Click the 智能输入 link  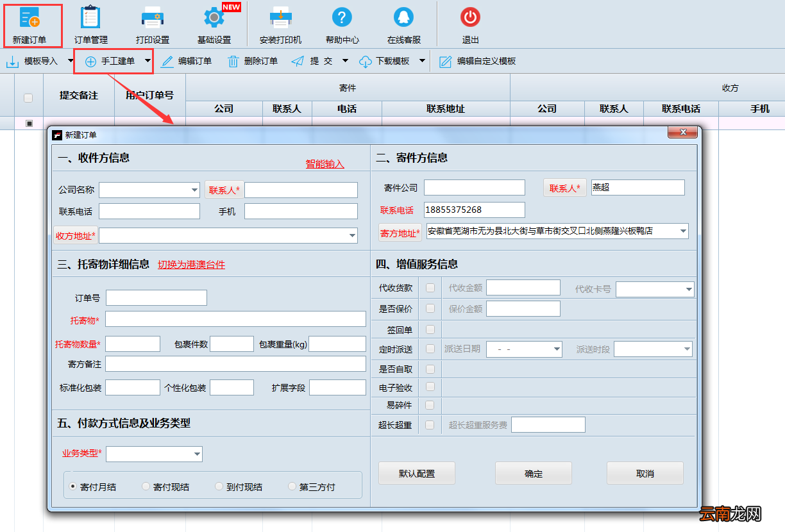325,164
